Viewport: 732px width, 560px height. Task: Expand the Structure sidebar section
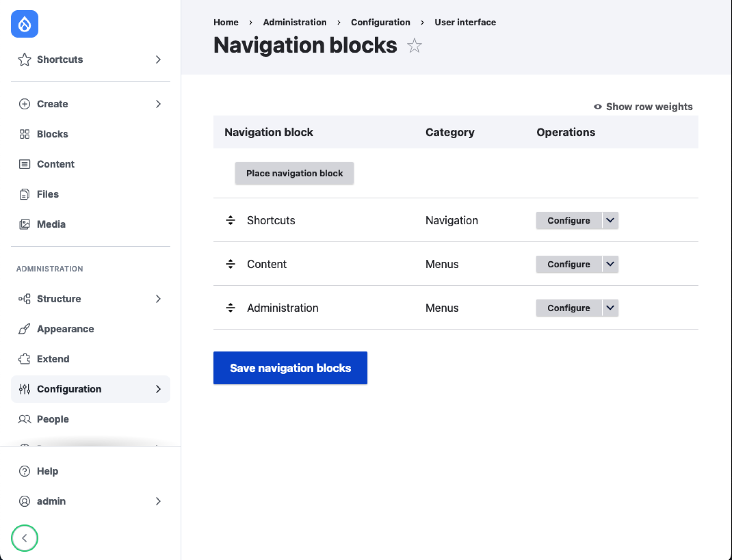[x=159, y=299]
